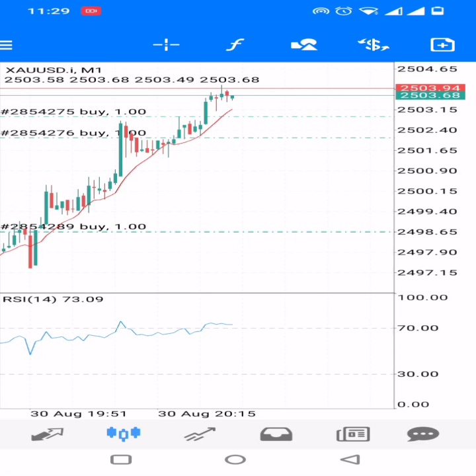Open new order window icon
The width and height of the screenshot is (476, 476).
pos(442,45)
